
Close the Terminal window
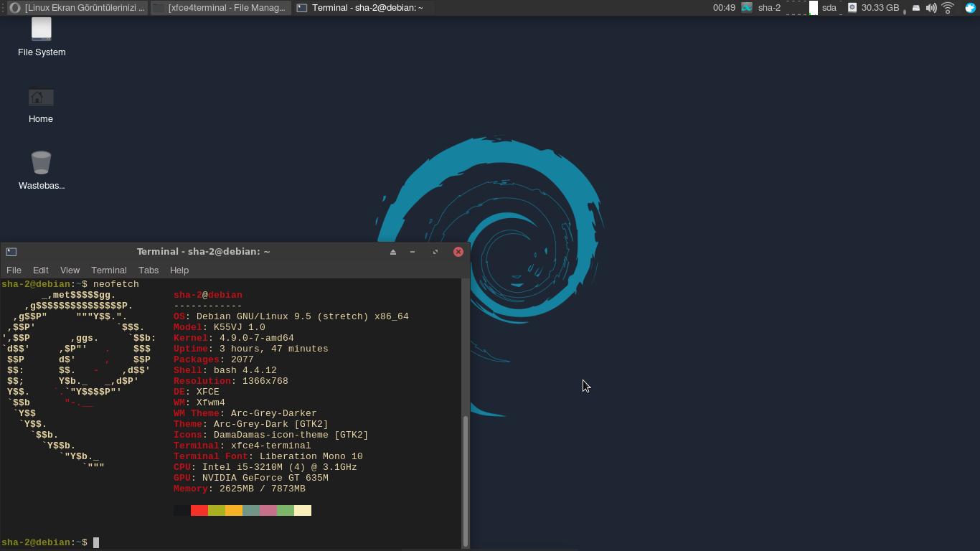coord(458,252)
